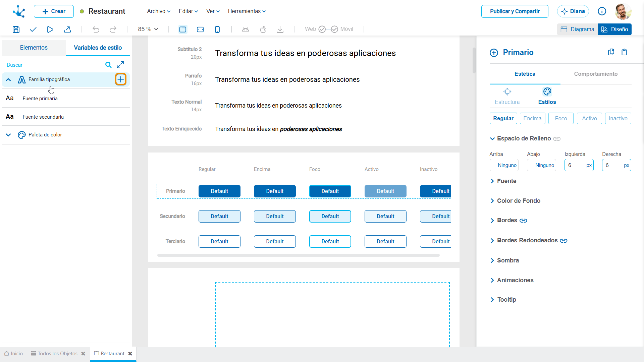The height and width of the screenshot is (362, 644).
Task: Expand the Color de Fondo section
Action: 519,201
